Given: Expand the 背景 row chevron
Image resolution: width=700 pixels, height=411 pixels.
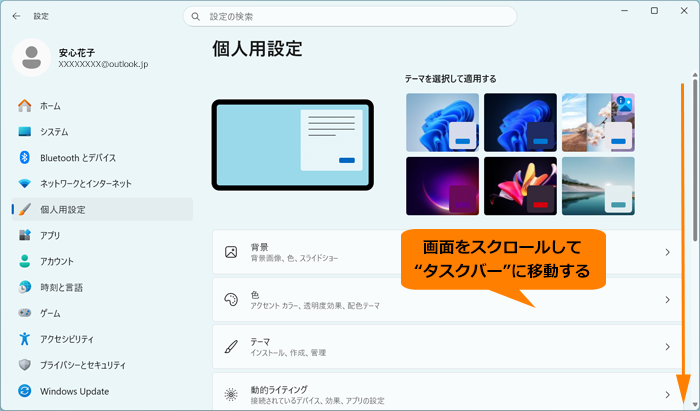Looking at the screenshot, I should point(667,252).
